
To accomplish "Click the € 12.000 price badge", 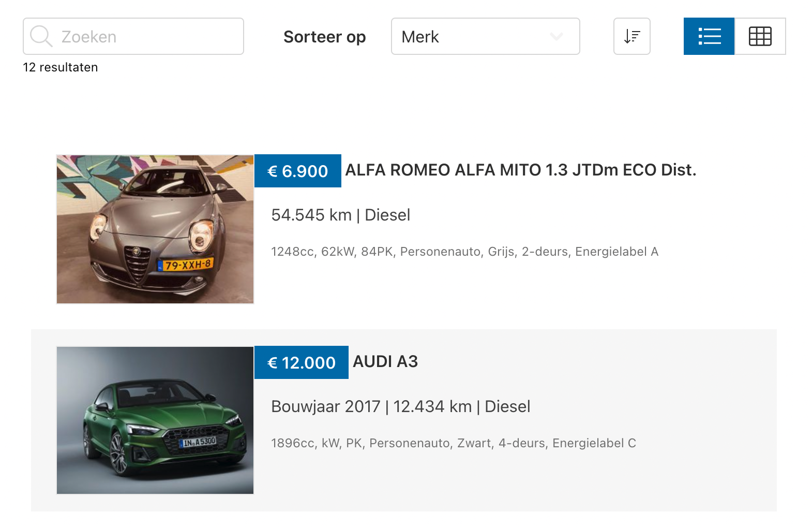I will coord(301,363).
